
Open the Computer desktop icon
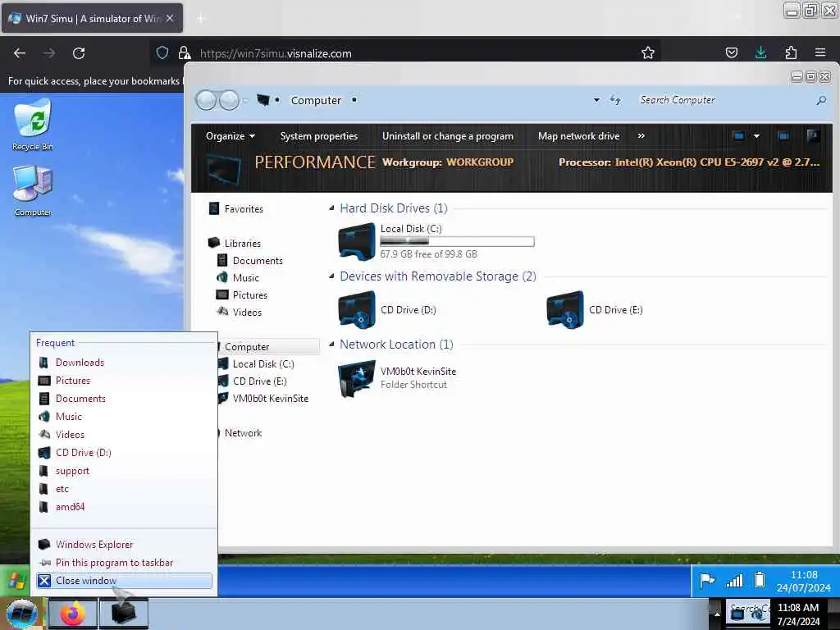33,190
